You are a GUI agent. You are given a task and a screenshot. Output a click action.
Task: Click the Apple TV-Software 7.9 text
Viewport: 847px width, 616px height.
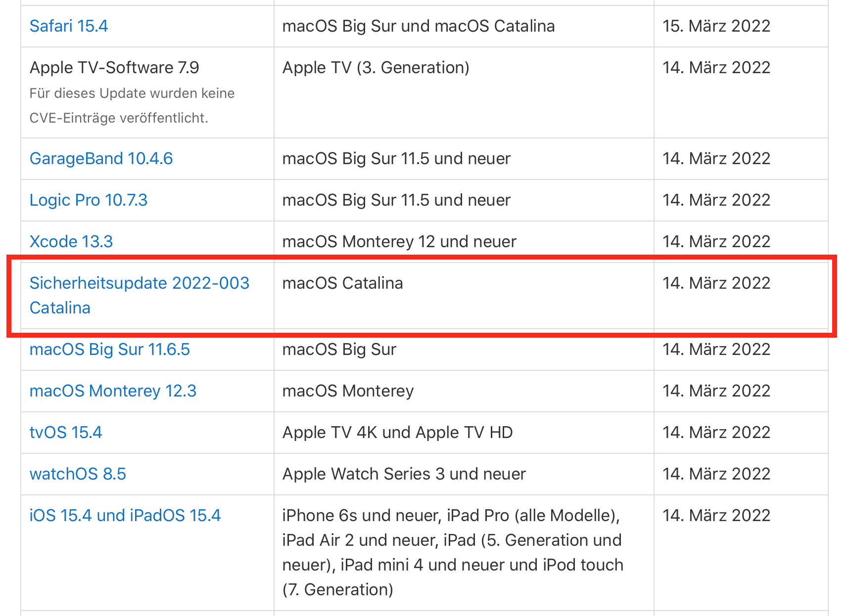click(114, 68)
